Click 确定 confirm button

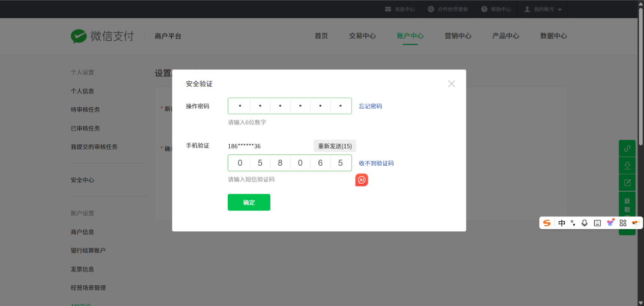(249, 202)
